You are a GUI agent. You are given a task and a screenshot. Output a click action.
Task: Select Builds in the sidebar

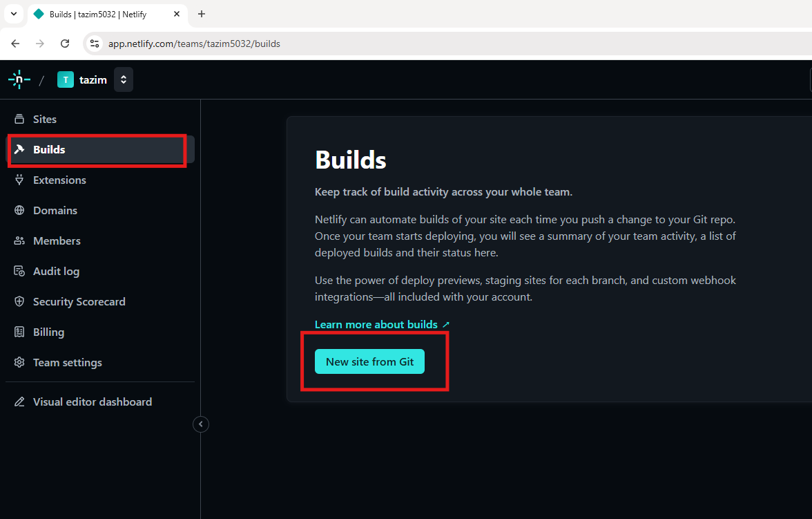[x=49, y=149]
